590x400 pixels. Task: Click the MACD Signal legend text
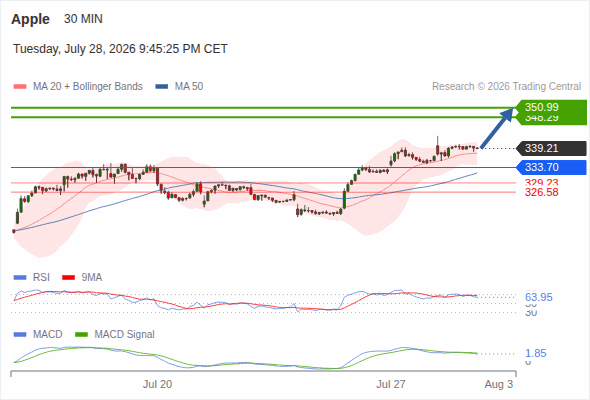point(125,335)
